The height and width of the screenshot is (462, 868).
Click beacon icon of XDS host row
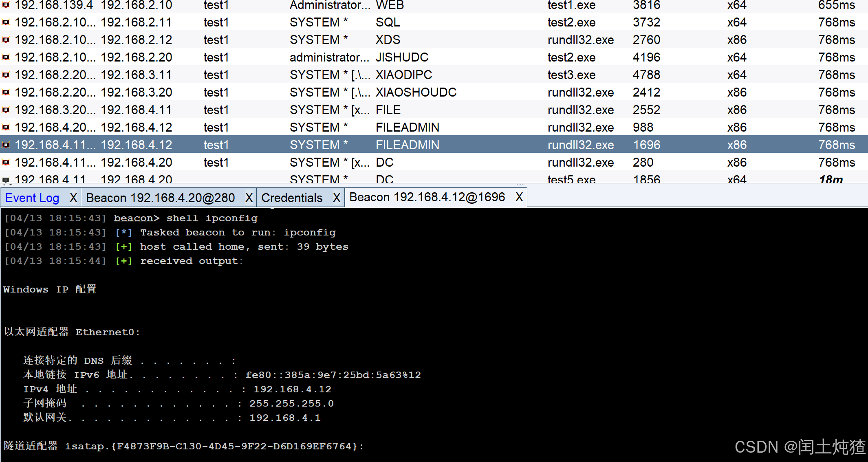tap(6, 40)
